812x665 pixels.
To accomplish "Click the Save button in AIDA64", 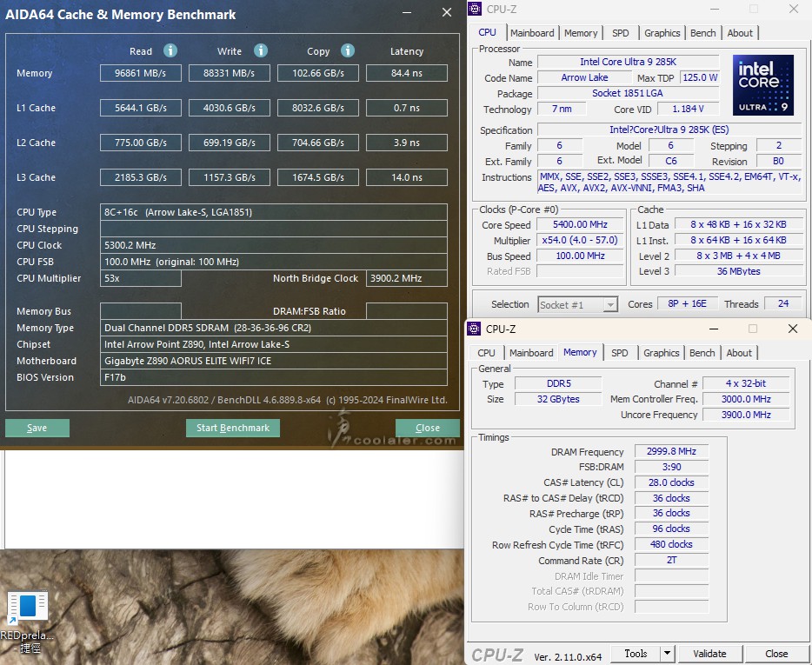I will [x=37, y=428].
